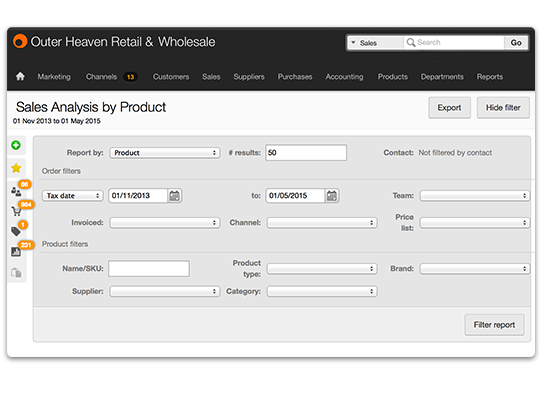This screenshot has width=543, height=393.
Task: Click the magnifier search icon in header
Action: 411,43
